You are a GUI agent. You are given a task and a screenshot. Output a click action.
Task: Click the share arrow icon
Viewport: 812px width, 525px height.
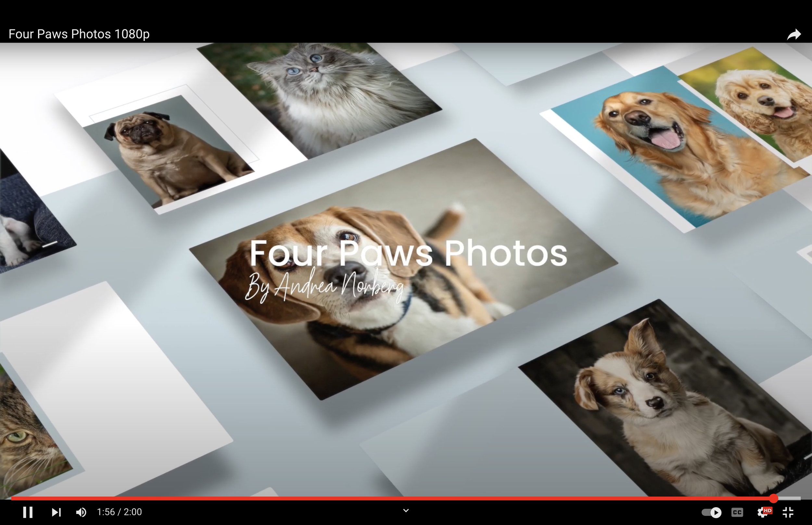[x=793, y=34]
